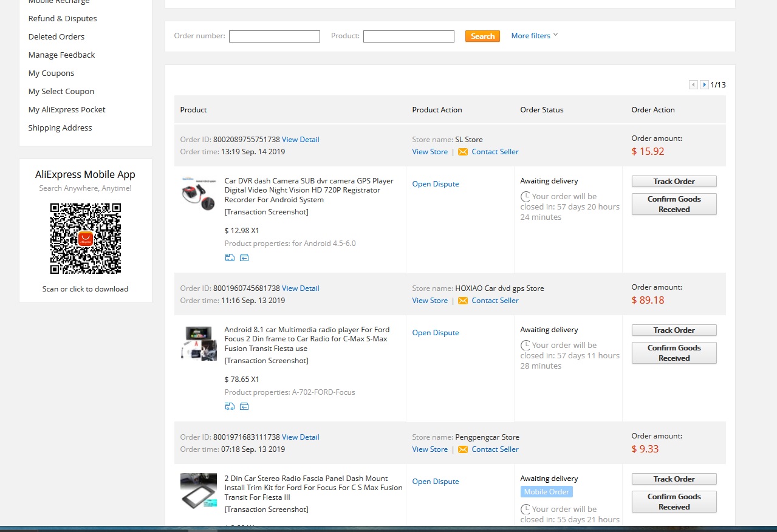The image size is (777, 532).
Task: Confirm Goods Received for HOXIAO order
Action: (674, 353)
